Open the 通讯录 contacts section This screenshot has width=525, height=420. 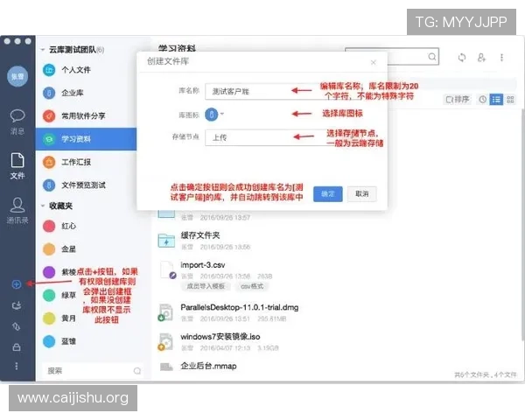tap(17, 210)
